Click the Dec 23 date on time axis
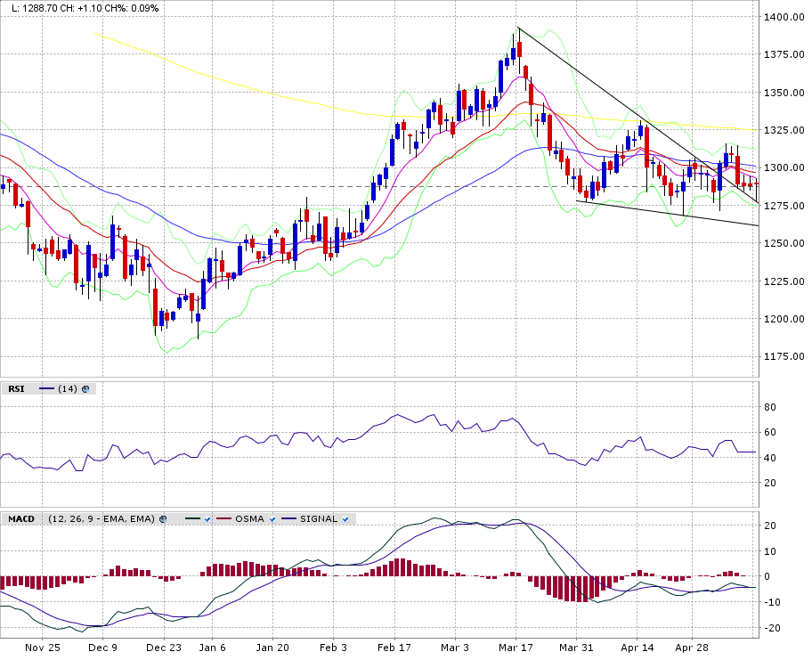 tap(164, 648)
